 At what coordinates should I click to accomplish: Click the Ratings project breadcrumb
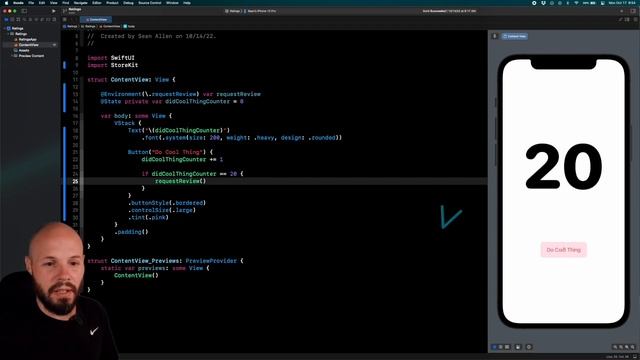click(70, 26)
